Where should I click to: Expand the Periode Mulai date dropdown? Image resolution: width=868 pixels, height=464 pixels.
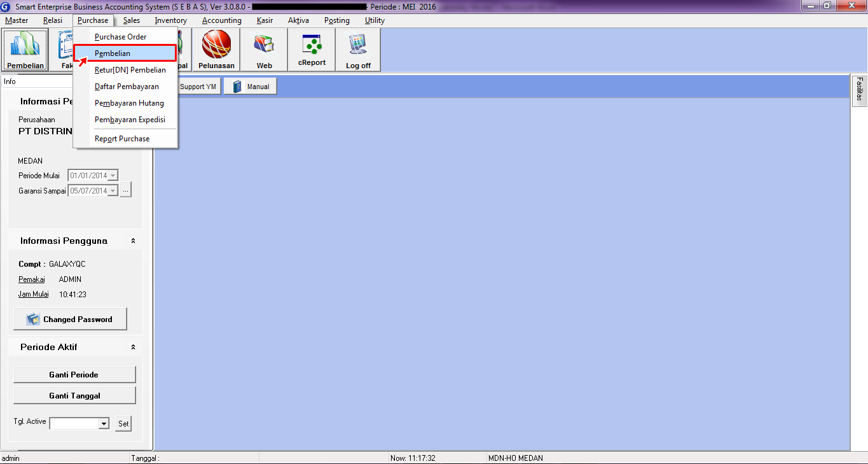click(113, 176)
